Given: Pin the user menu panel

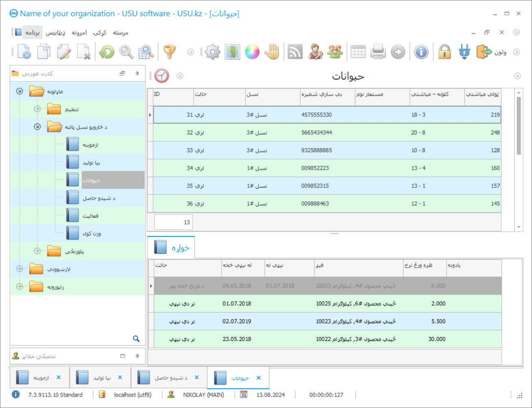Looking at the screenshot, I should pyautogui.click(x=137, y=73).
